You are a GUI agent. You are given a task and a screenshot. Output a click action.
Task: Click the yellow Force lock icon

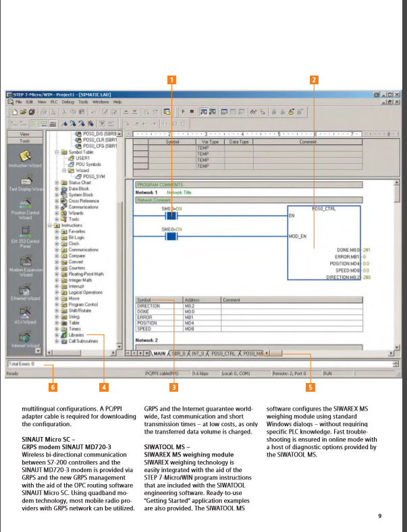pos(291,112)
